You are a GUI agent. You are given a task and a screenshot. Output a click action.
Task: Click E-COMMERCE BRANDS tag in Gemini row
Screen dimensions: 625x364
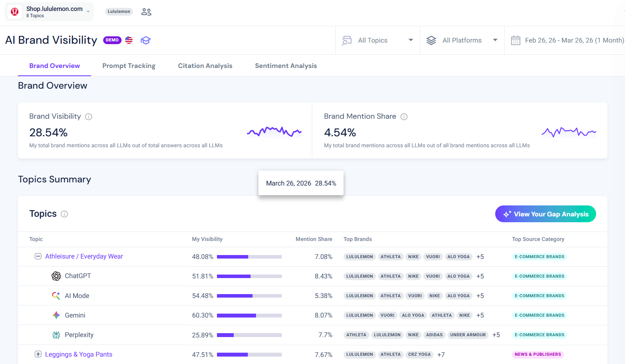[x=539, y=315]
